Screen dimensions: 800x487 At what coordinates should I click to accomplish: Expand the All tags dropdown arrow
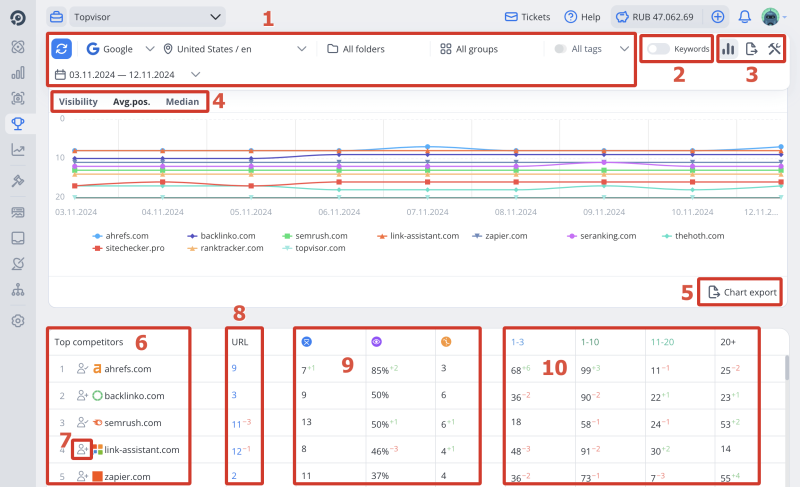click(x=624, y=48)
